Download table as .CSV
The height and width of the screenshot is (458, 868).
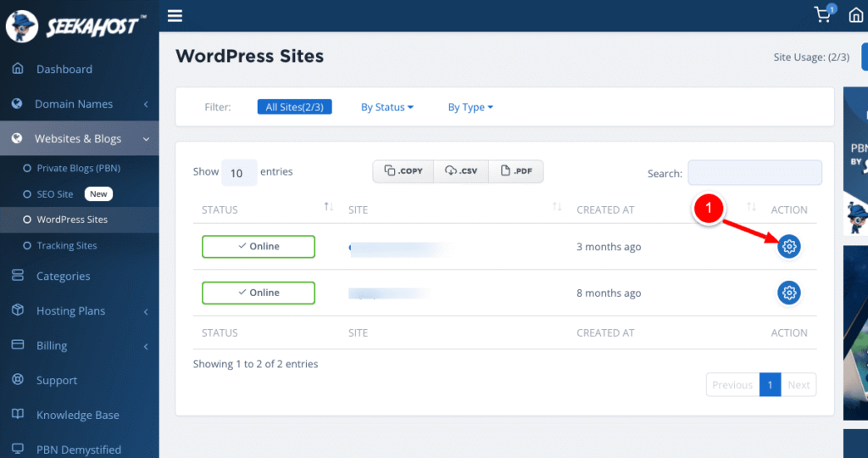pyautogui.click(x=461, y=171)
